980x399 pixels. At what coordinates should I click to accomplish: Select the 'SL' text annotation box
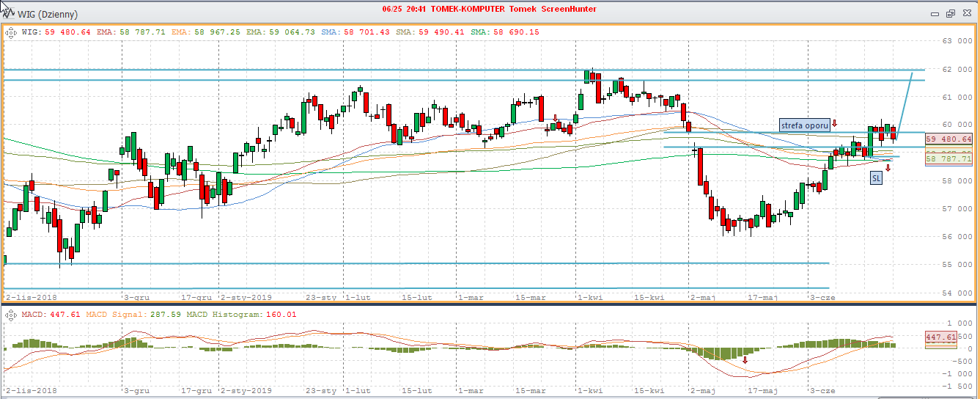[876, 178]
